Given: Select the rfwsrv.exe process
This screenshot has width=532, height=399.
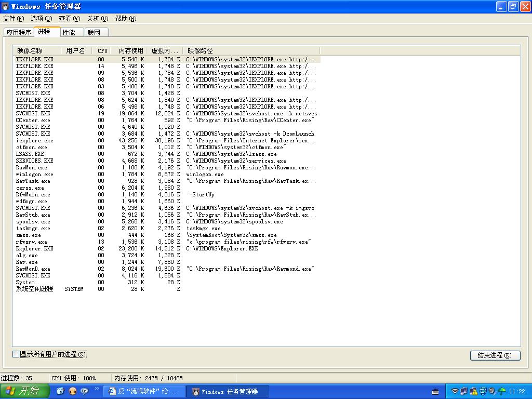Looking at the screenshot, I should click(167, 242).
